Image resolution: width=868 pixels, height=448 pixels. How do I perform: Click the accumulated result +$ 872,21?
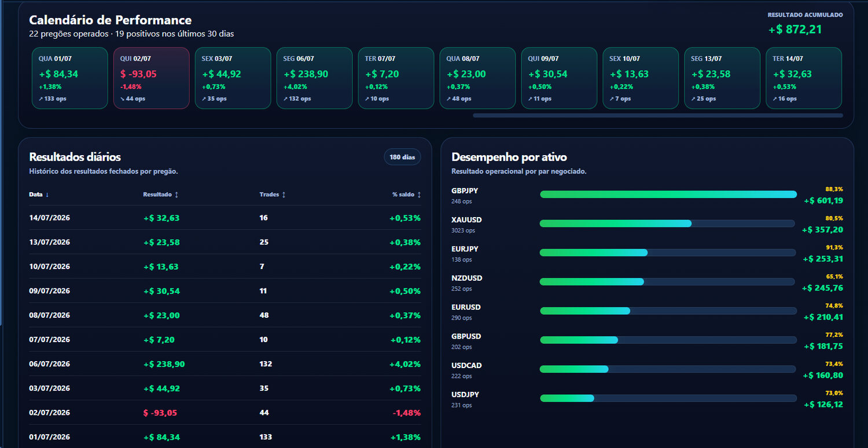click(x=795, y=30)
